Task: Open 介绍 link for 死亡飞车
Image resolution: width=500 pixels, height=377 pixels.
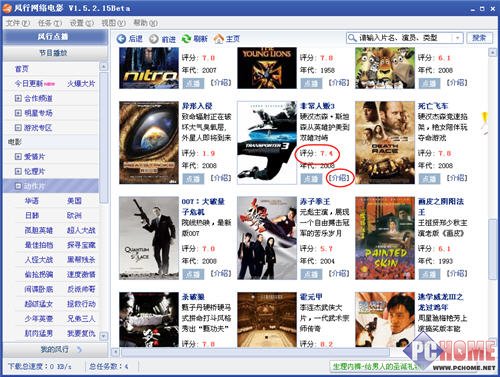Action: tap(457, 178)
